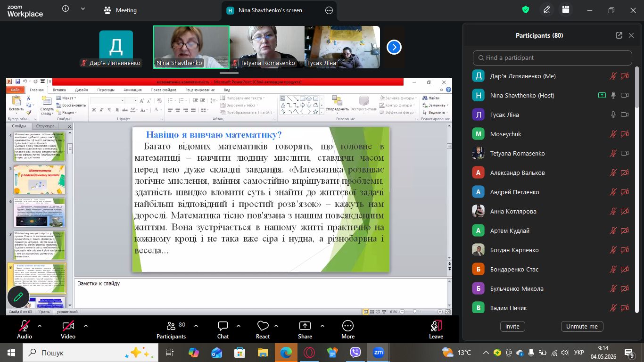Switch to the Meeting tab

point(120,10)
